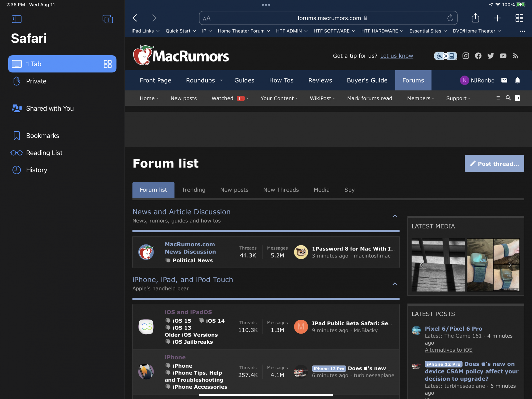Open MacRumors Instagram page
The width and height of the screenshot is (532, 399).
(466, 56)
